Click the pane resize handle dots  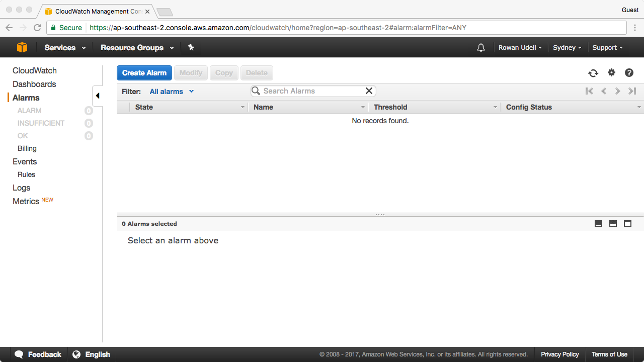[380, 215]
